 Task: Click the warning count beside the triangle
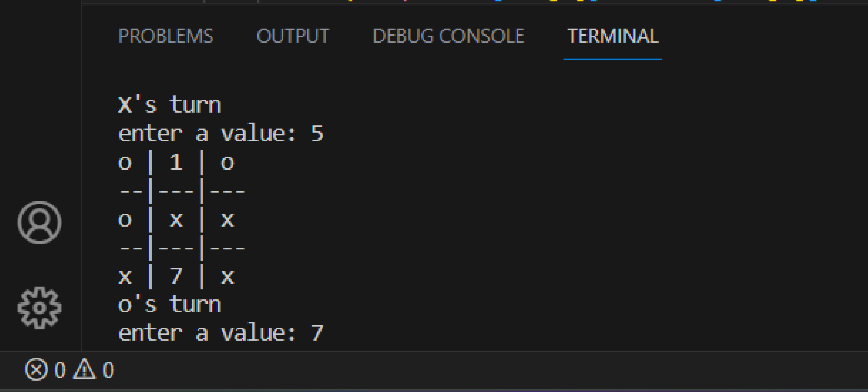(x=108, y=370)
